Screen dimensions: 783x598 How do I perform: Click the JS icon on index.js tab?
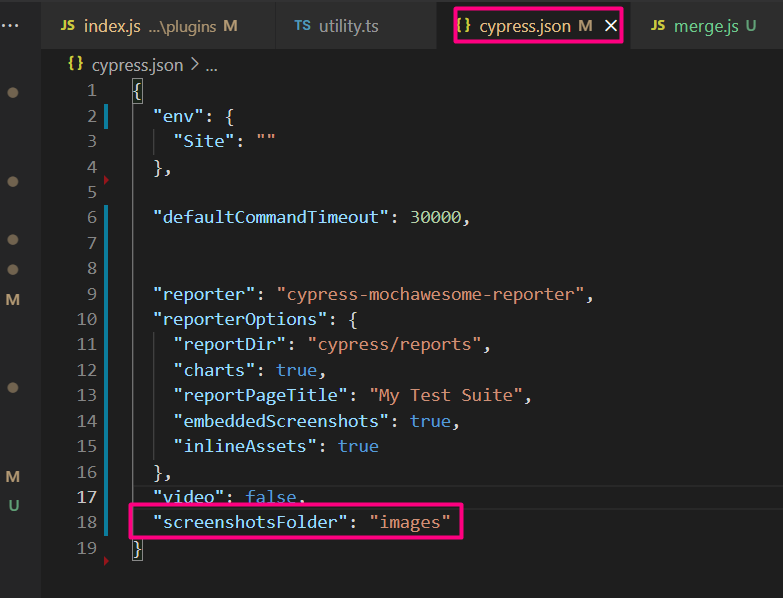[x=67, y=25]
